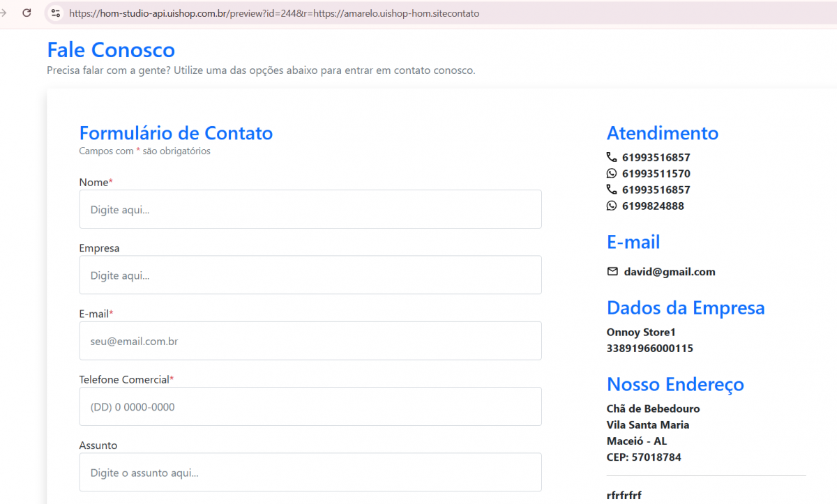837x504 pixels.
Task: Click the WhatsApp number 6199824888
Action: [x=653, y=206]
